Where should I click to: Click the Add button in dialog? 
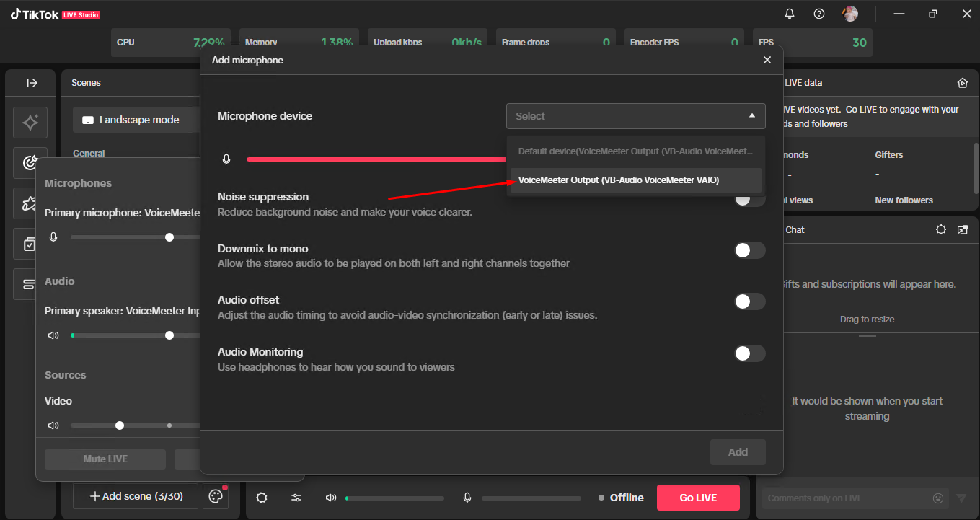click(738, 452)
